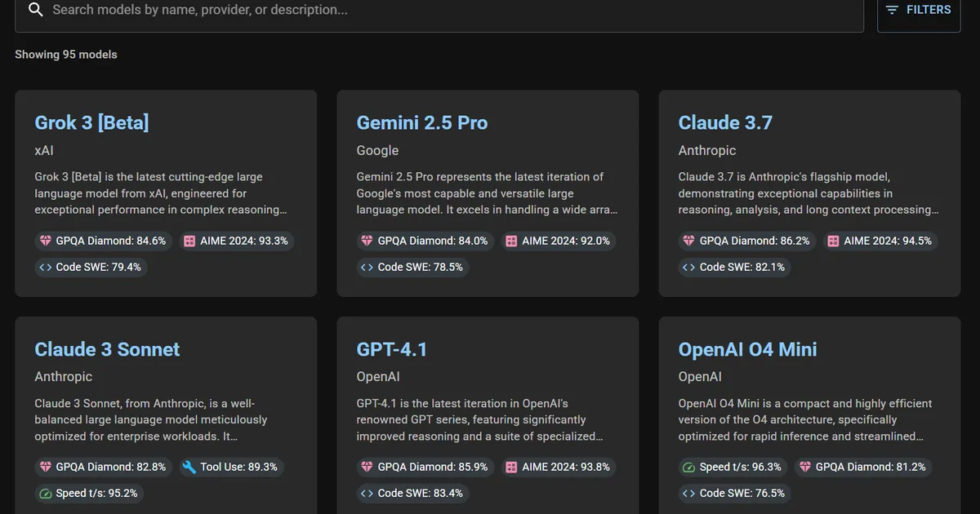Open the OpenAI O4 Mini title link
This screenshot has height=514, width=980.
pyautogui.click(x=747, y=349)
